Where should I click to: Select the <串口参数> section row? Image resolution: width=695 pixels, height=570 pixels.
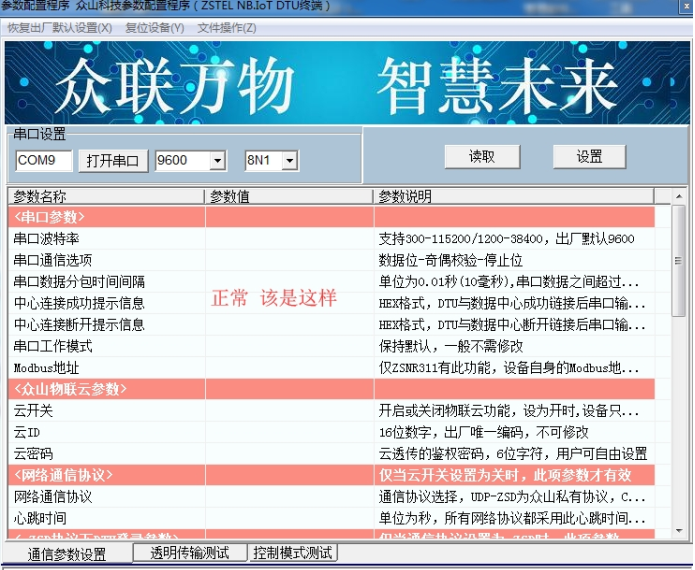[331, 217]
